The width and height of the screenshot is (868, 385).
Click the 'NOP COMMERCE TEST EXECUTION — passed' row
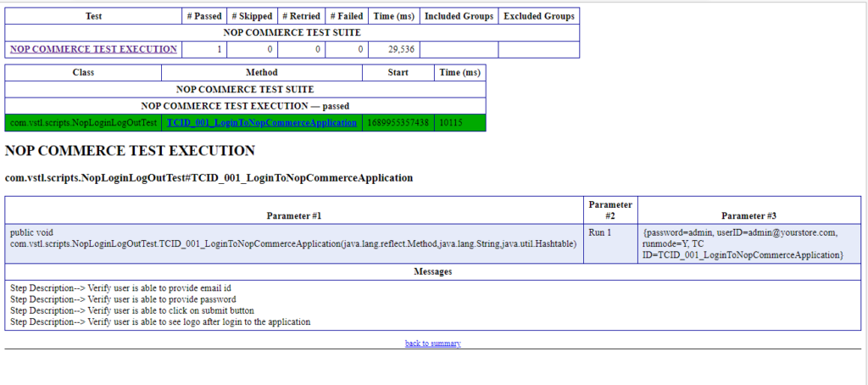pyautogui.click(x=245, y=106)
